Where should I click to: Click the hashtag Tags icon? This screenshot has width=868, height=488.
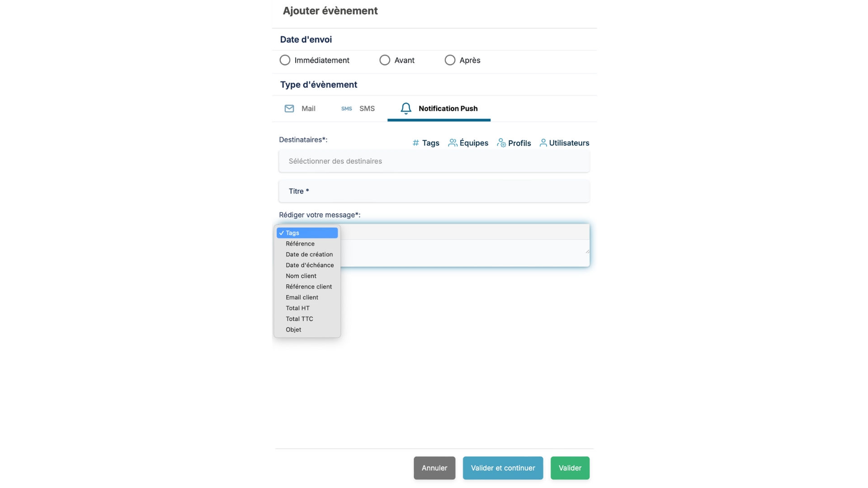point(415,143)
